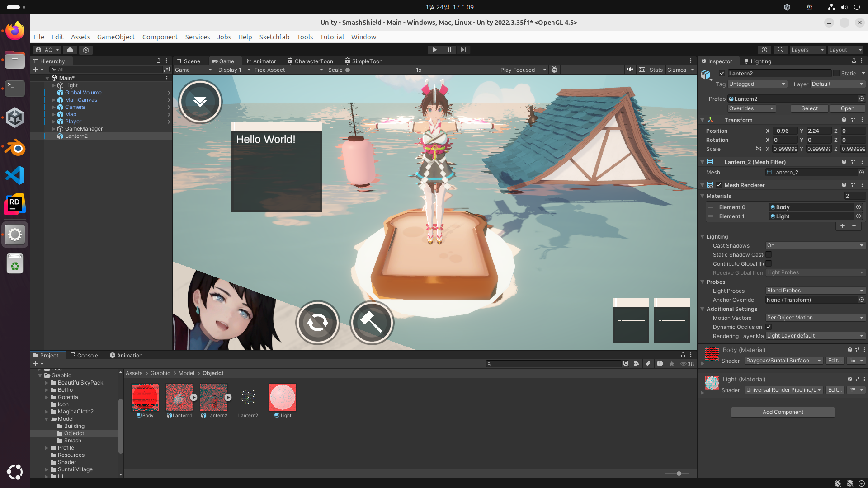Click Edit for Body material shader
This screenshot has width=868, height=488.
[x=835, y=361]
